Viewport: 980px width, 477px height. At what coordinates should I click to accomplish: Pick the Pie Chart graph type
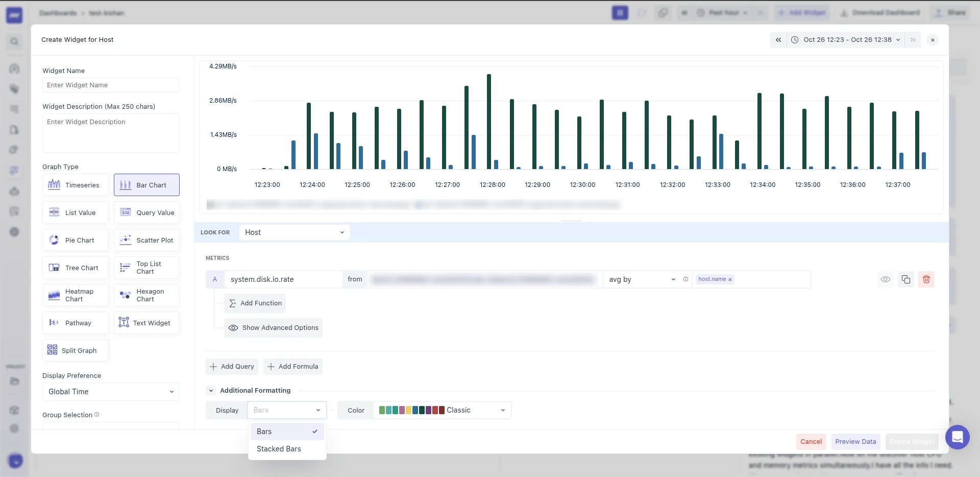coord(76,240)
